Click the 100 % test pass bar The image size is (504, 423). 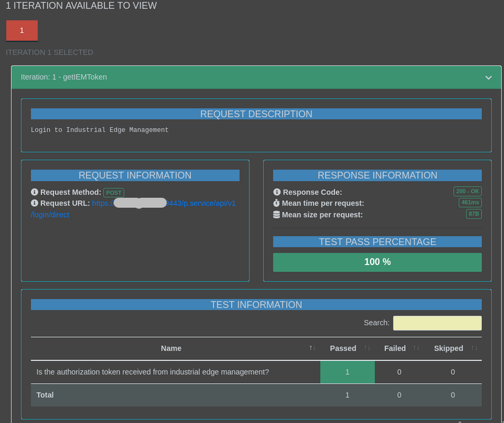tap(377, 262)
